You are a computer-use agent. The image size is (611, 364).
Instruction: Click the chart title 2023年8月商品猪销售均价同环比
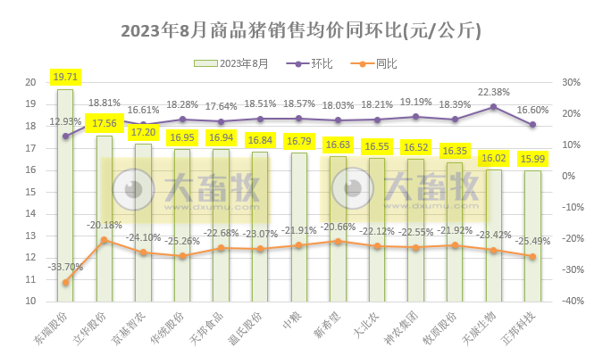click(301, 30)
